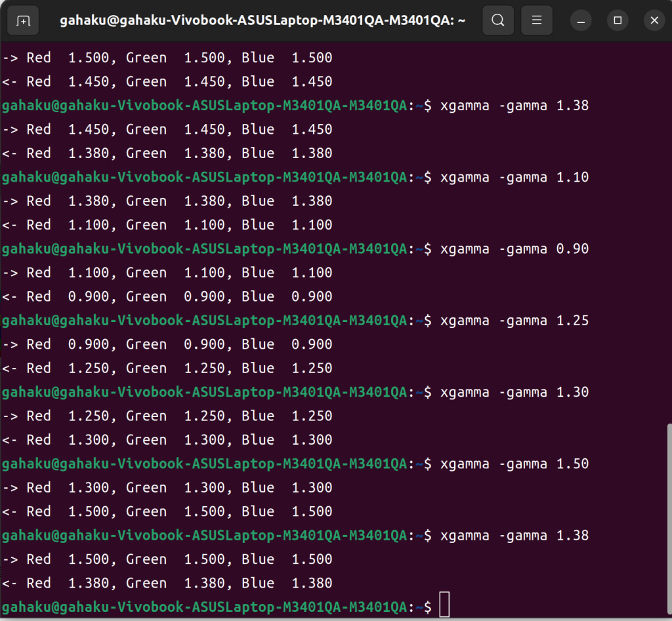Select the 'xgamma -gamma 1.10' command text

[514, 177]
